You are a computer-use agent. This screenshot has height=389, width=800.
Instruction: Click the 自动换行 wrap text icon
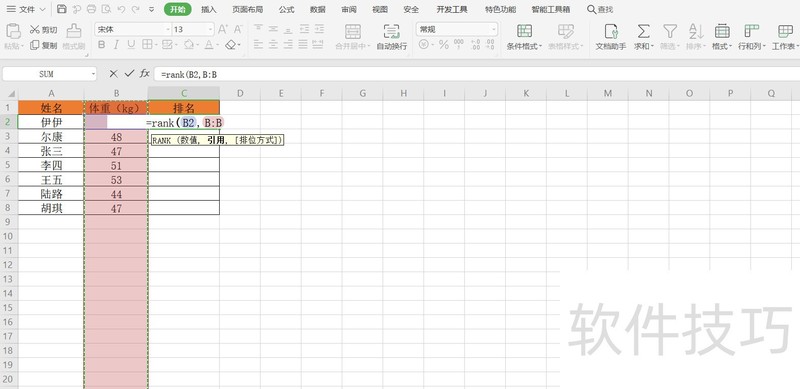point(391,32)
